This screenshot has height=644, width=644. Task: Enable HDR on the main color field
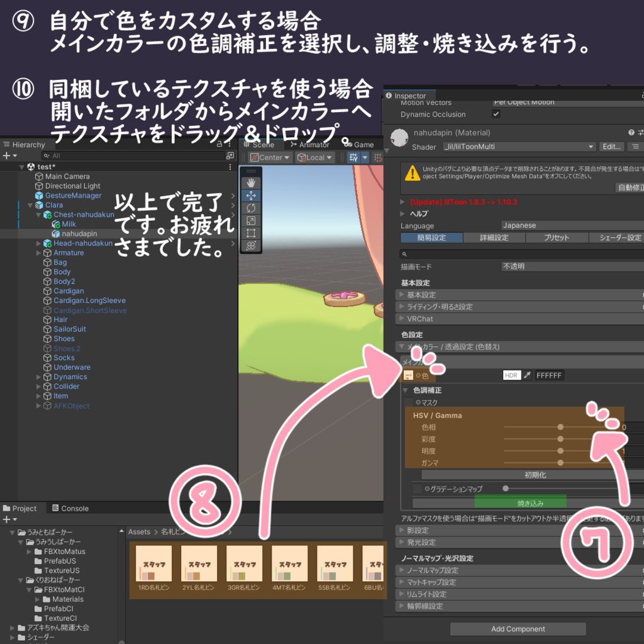511,375
